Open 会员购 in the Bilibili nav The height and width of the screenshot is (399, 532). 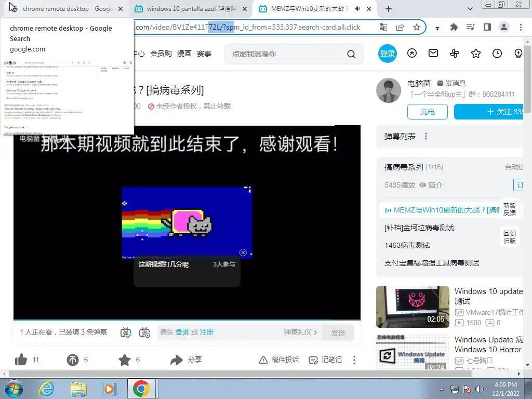click(x=161, y=54)
